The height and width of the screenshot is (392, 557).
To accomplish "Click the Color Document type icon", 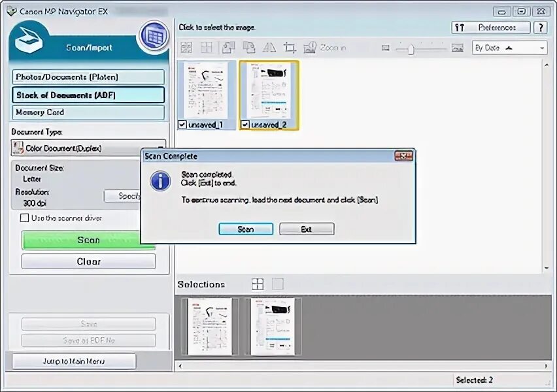I will pos(18,148).
